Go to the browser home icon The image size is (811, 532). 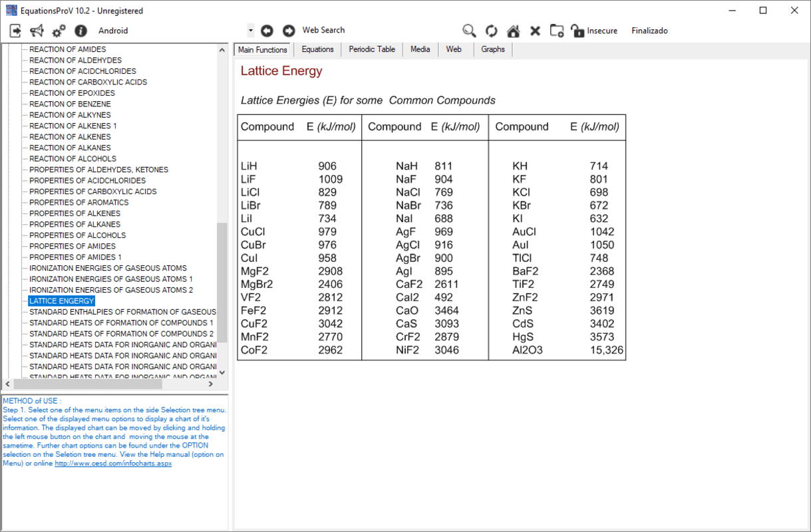[513, 31]
